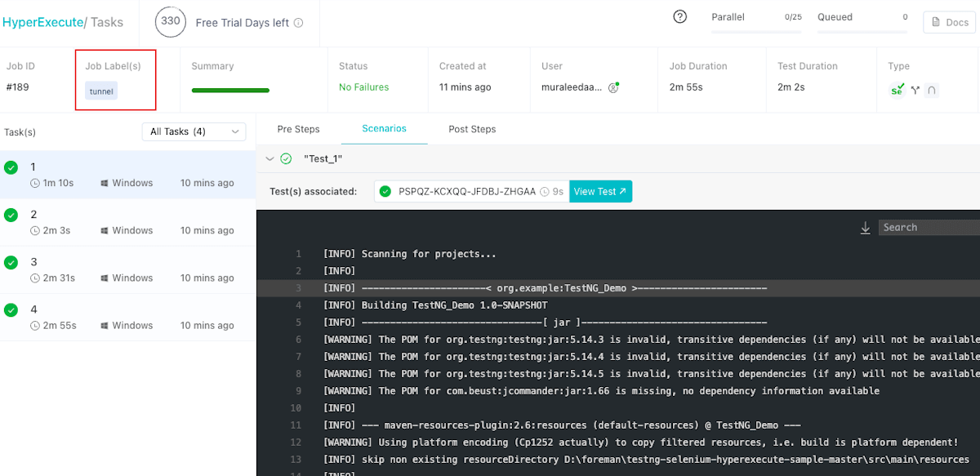This screenshot has height=476, width=980.
Task: Click the log Search input field
Action: click(929, 228)
